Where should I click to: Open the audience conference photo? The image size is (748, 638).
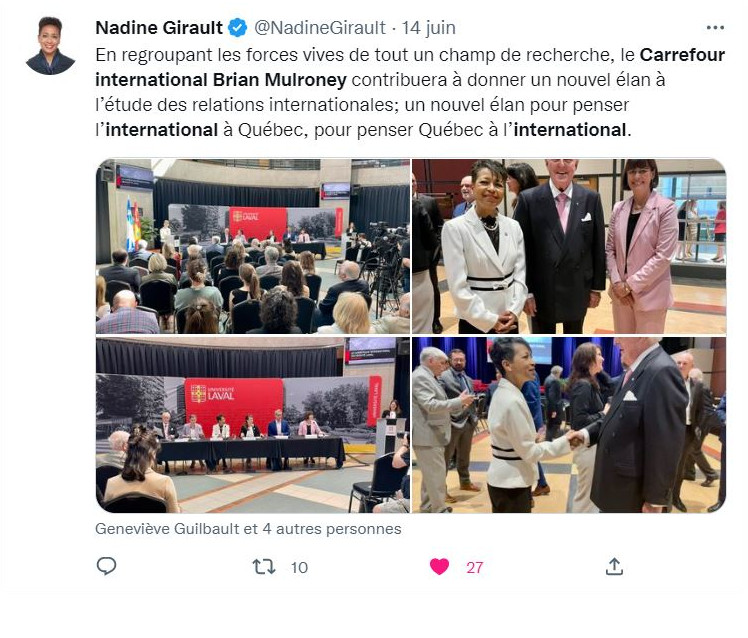click(253, 246)
